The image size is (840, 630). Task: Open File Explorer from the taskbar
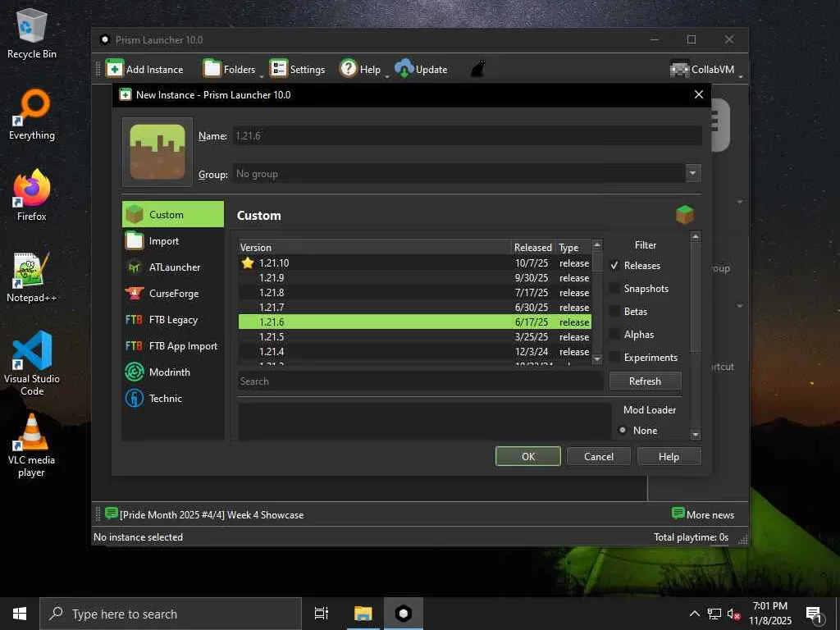pos(363,614)
